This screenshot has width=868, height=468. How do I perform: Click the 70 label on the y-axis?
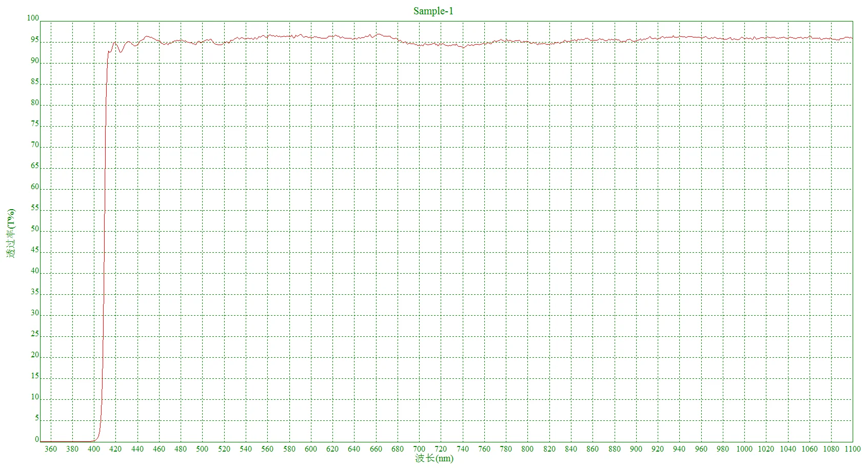tap(35, 145)
